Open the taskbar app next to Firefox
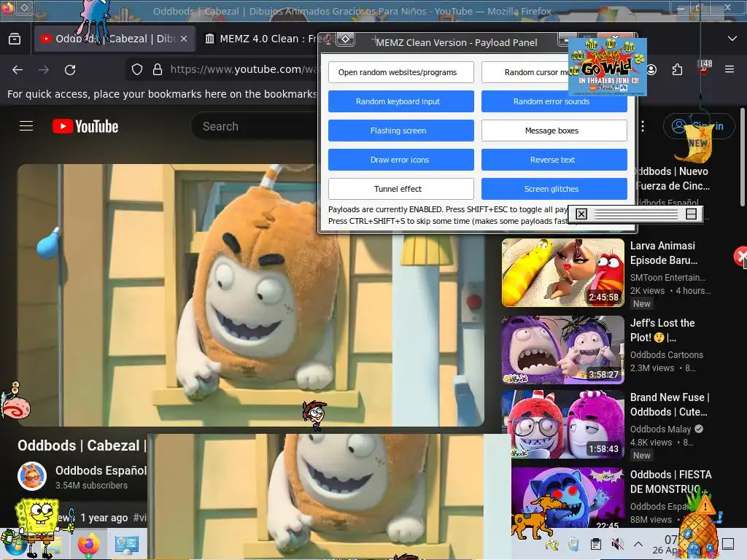Image resolution: width=747 pixels, height=560 pixels. pyautogui.click(x=127, y=544)
